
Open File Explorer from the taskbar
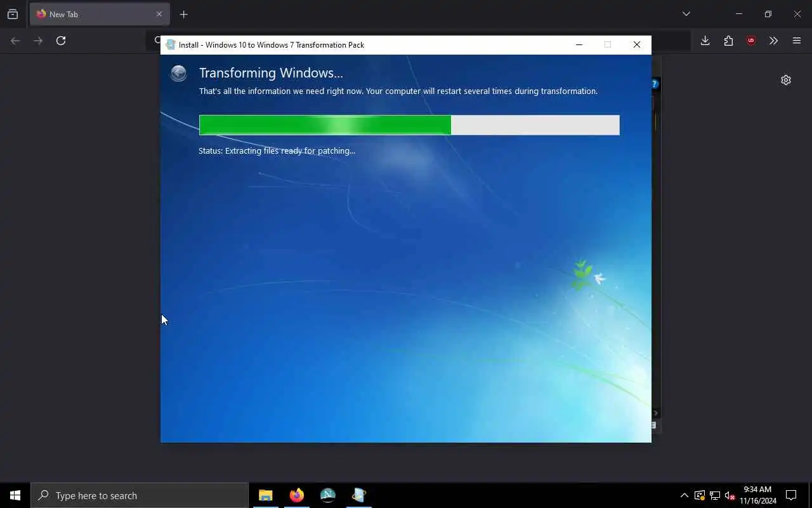tap(265, 495)
